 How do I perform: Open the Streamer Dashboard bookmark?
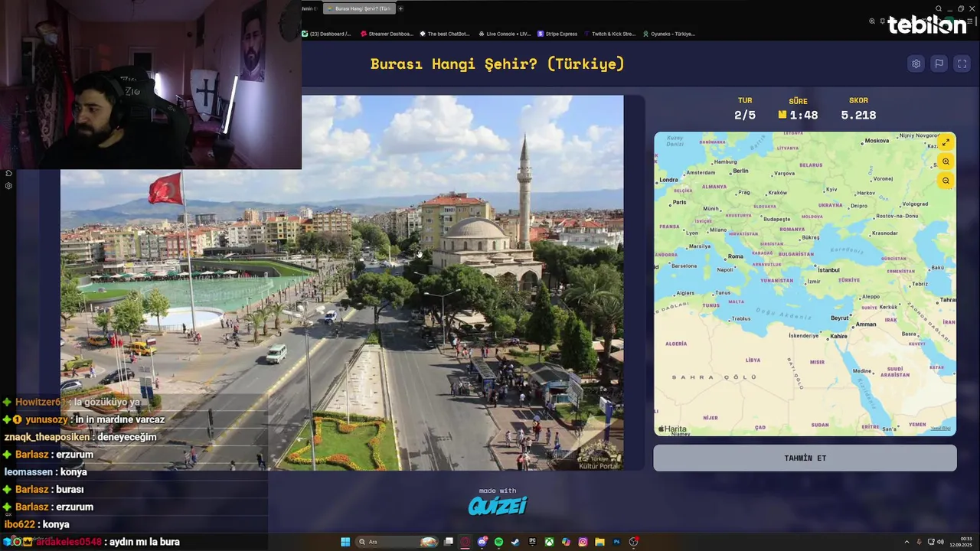[x=387, y=34]
